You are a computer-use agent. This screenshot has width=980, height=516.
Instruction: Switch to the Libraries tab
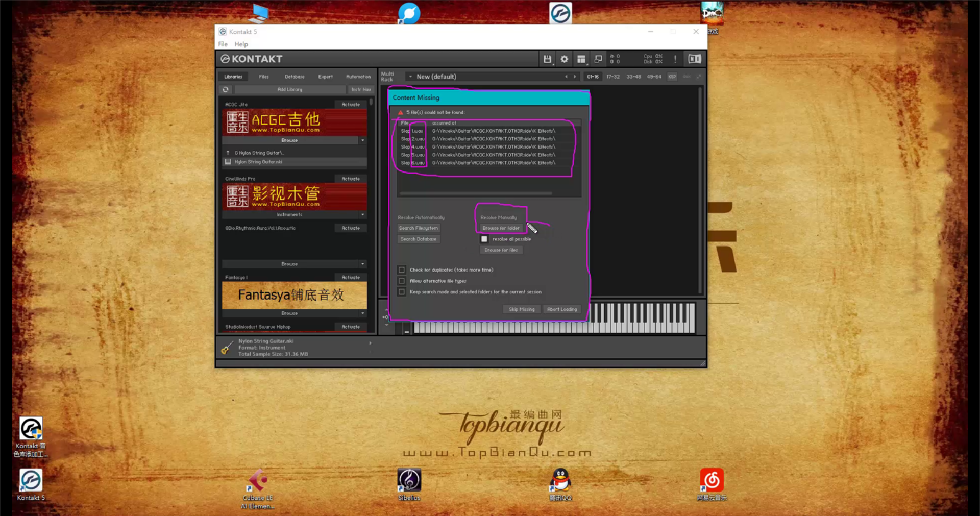[x=233, y=77]
